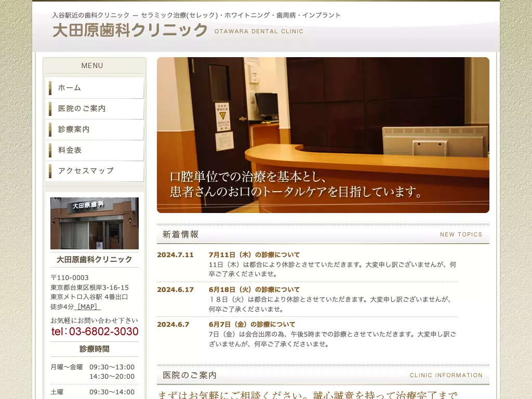
Task: Click the date 2024.6.17
Action: pos(176,290)
